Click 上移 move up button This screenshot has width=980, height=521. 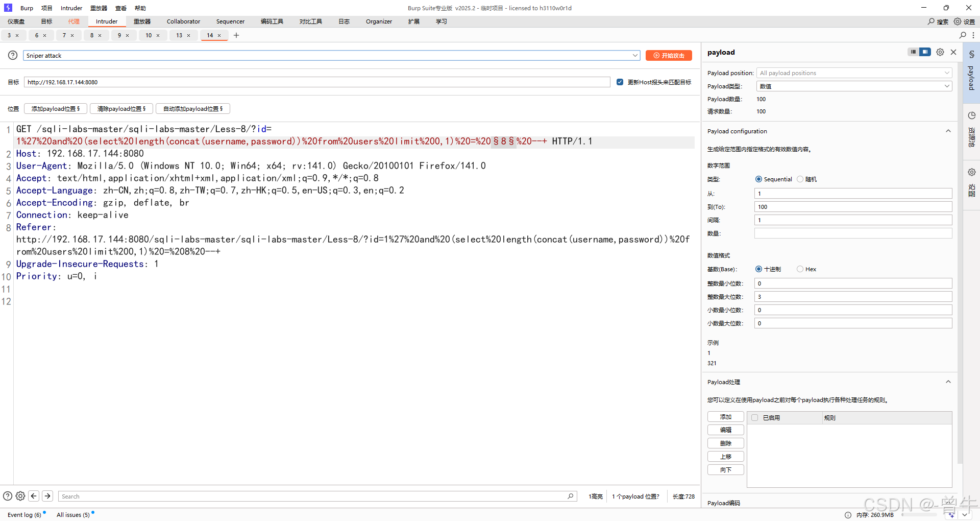pyautogui.click(x=725, y=457)
